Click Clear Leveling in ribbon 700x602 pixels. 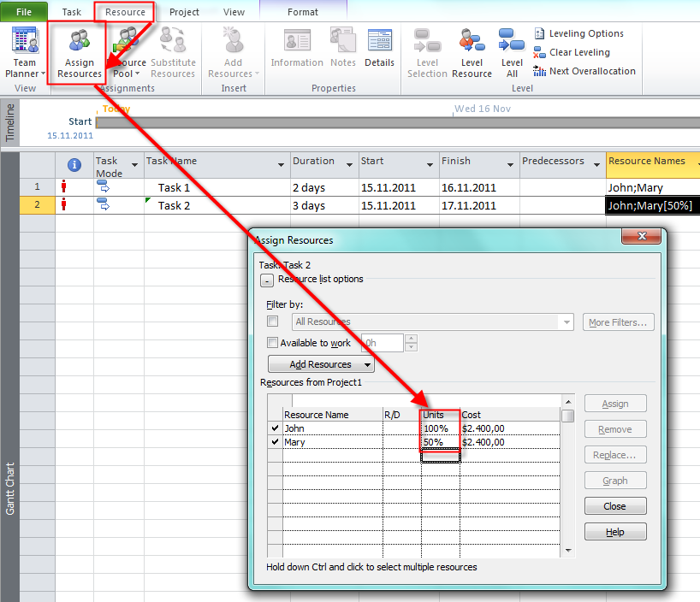578,52
